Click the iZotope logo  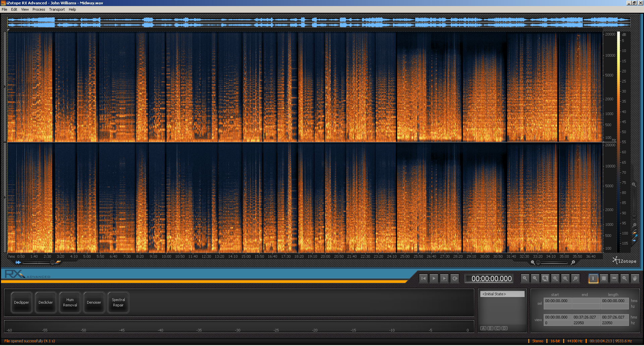coord(625,261)
